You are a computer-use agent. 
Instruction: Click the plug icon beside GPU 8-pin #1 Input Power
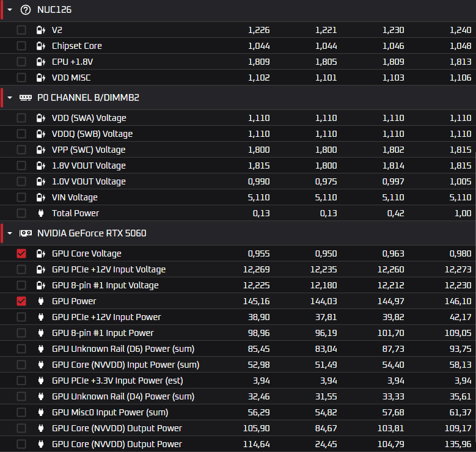coord(40,333)
